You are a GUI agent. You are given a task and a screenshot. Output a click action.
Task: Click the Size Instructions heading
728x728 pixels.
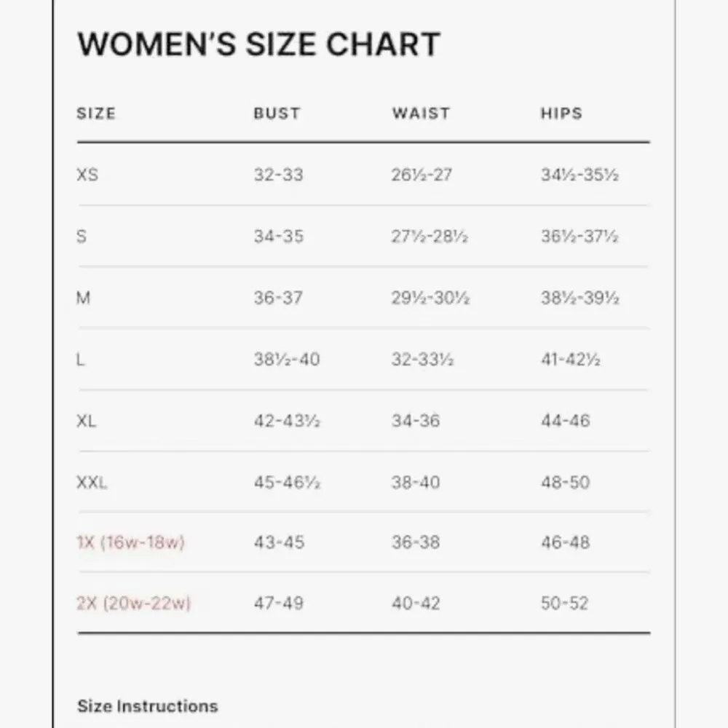pyautogui.click(x=147, y=706)
